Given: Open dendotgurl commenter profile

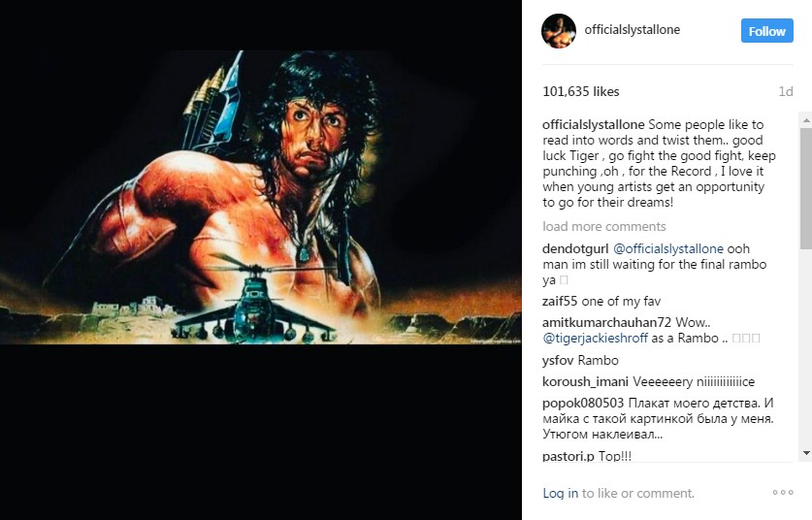Looking at the screenshot, I should pos(575,248).
